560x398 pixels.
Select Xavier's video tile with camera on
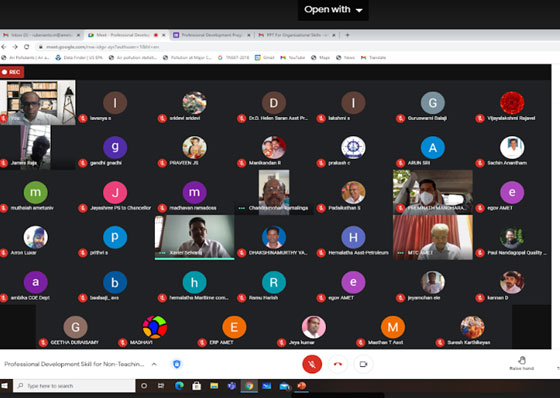[x=195, y=237]
